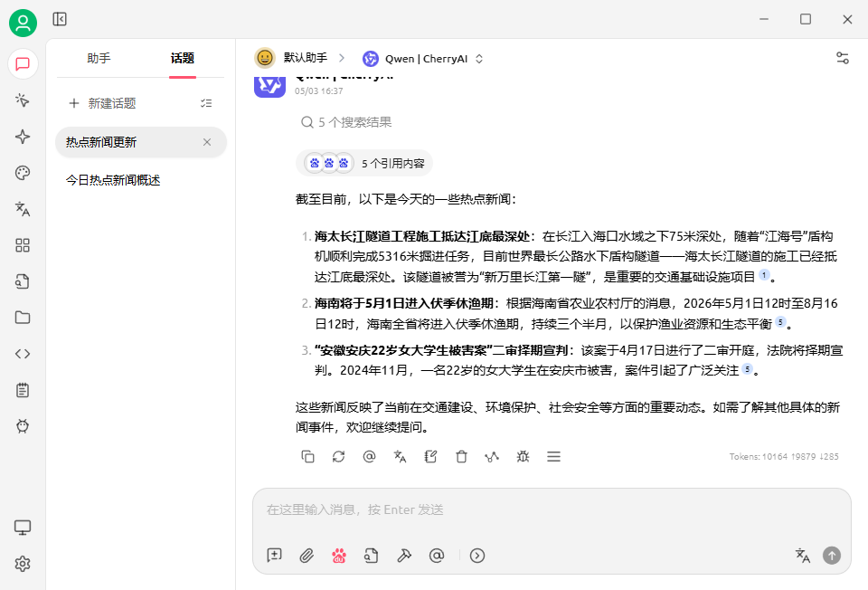Open the files folder icon
The width and height of the screenshot is (868, 590).
(x=23, y=318)
